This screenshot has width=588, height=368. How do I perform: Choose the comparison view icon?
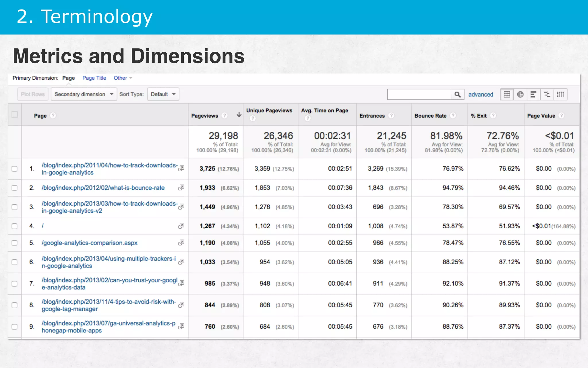tap(547, 95)
